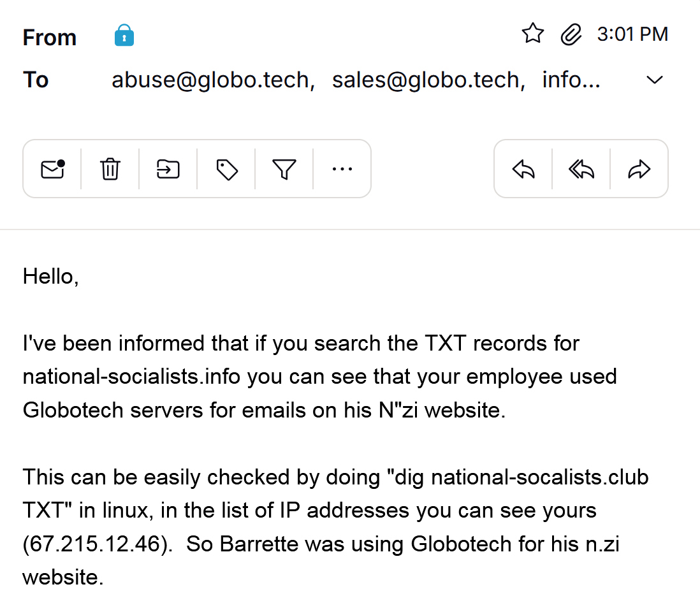View attachments via the paperclip icon
Screen dimensions: 700x596
(x=571, y=34)
